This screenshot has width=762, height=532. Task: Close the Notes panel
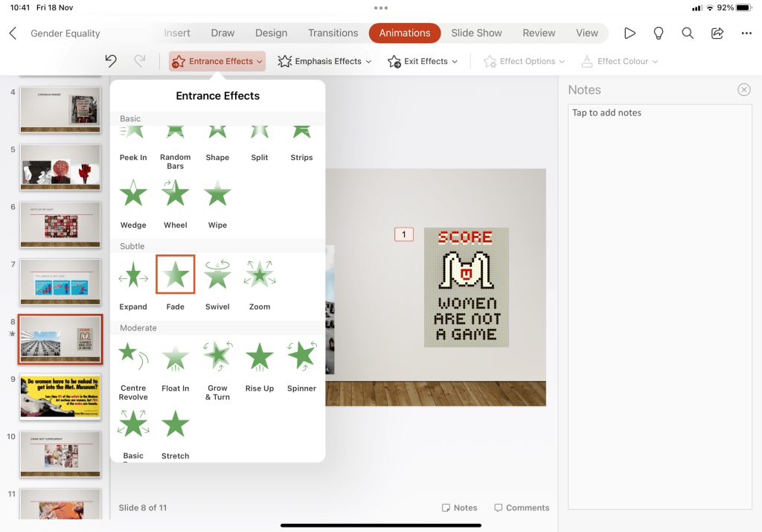click(x=743, y=89)
